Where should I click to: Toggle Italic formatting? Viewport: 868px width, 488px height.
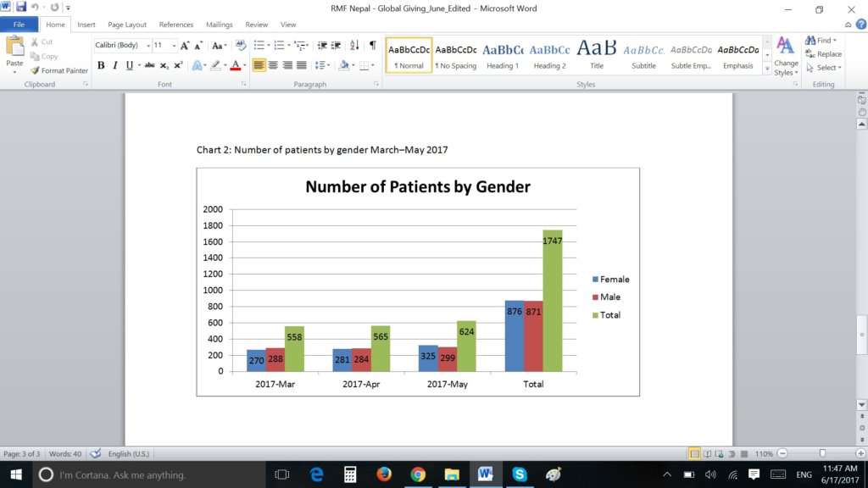115,65
